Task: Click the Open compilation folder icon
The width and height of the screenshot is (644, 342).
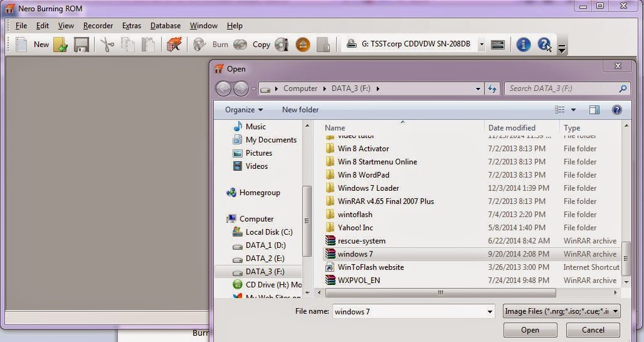Action: [60, 45]
